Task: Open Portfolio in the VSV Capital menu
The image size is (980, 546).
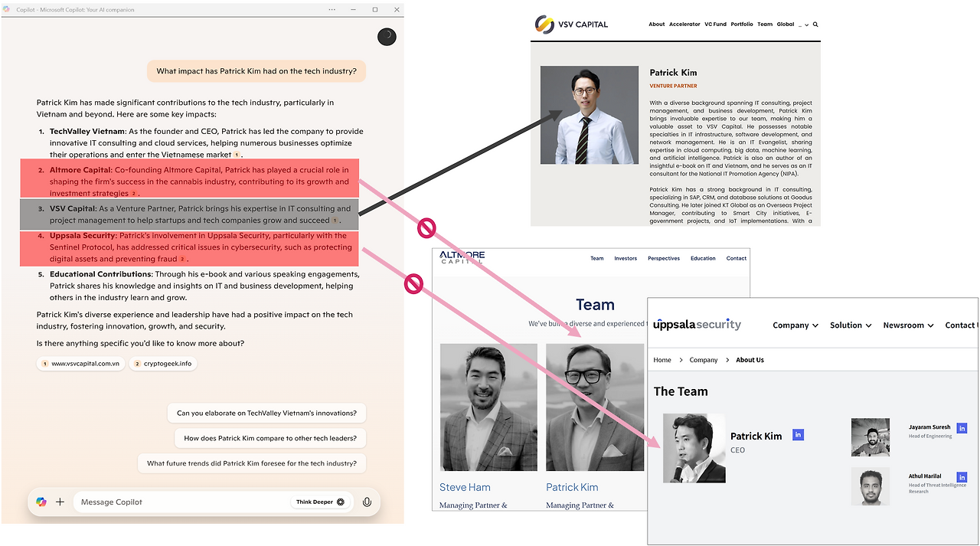Action: point(742,25)
